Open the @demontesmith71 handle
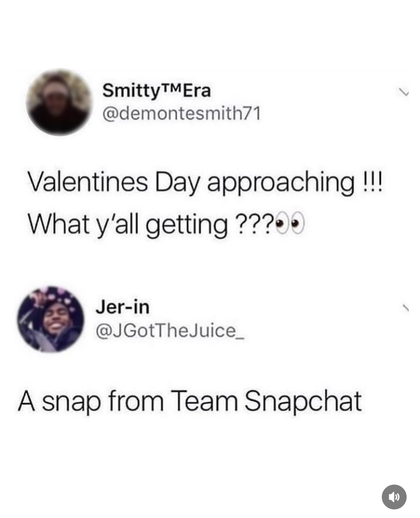Screen dimensions: 420x518 (x=181, y=114)
